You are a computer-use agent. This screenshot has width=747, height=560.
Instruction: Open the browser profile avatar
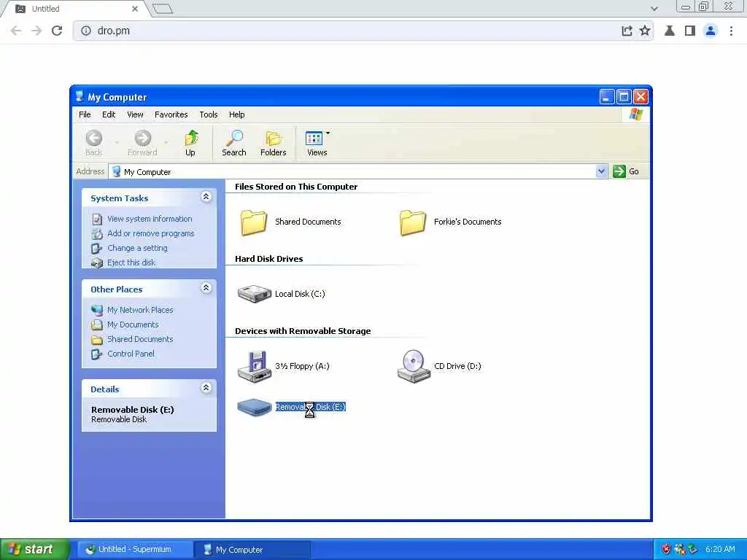coord(710,31)
